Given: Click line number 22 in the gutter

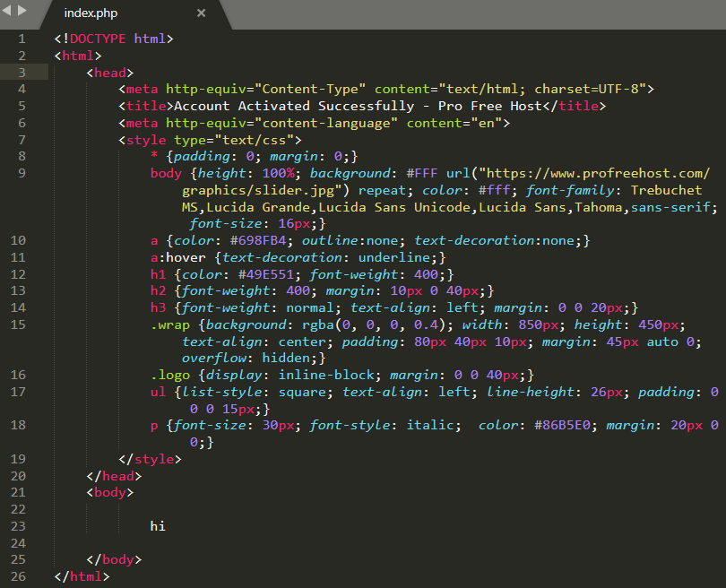Looking at the screenshot, I should [18, 509].
